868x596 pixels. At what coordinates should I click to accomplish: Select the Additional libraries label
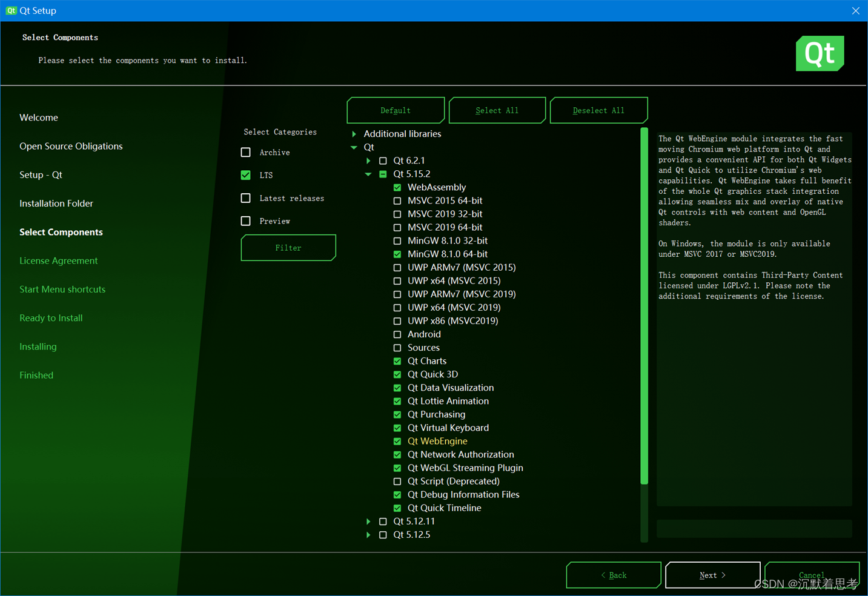tap(402, 134)
